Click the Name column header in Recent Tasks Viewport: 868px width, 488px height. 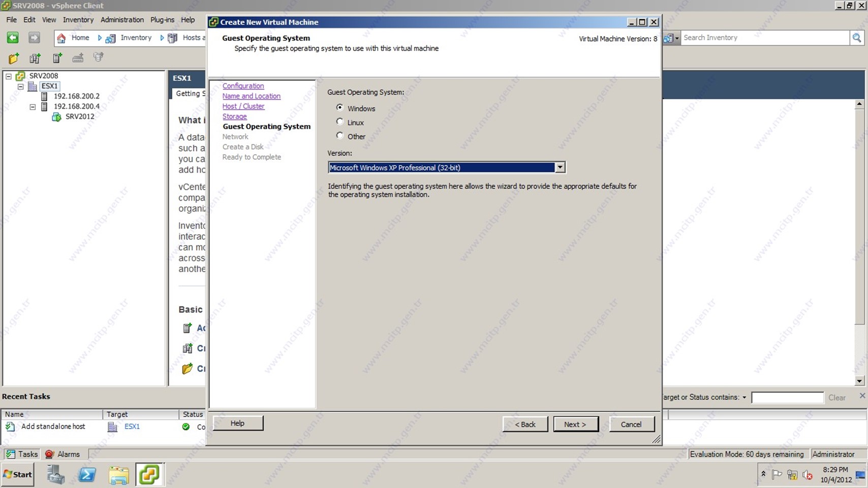point(52,414)
